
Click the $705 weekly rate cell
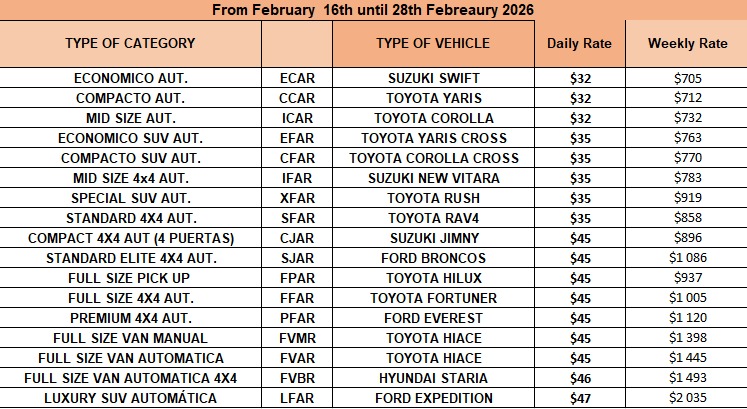[686, 78]
